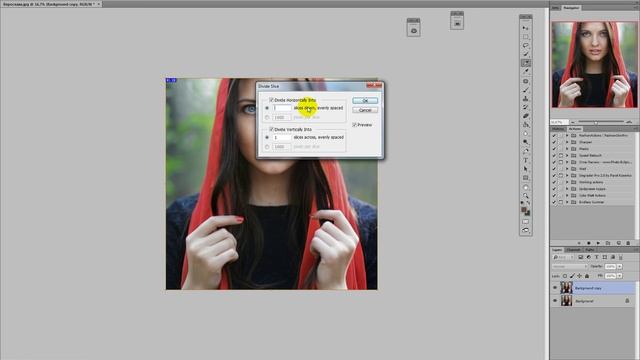Toggle Divide Vertically Into checkbox
Image resolution: width=640 pixels, height=360 pixels.
click(x=271, y=129)
